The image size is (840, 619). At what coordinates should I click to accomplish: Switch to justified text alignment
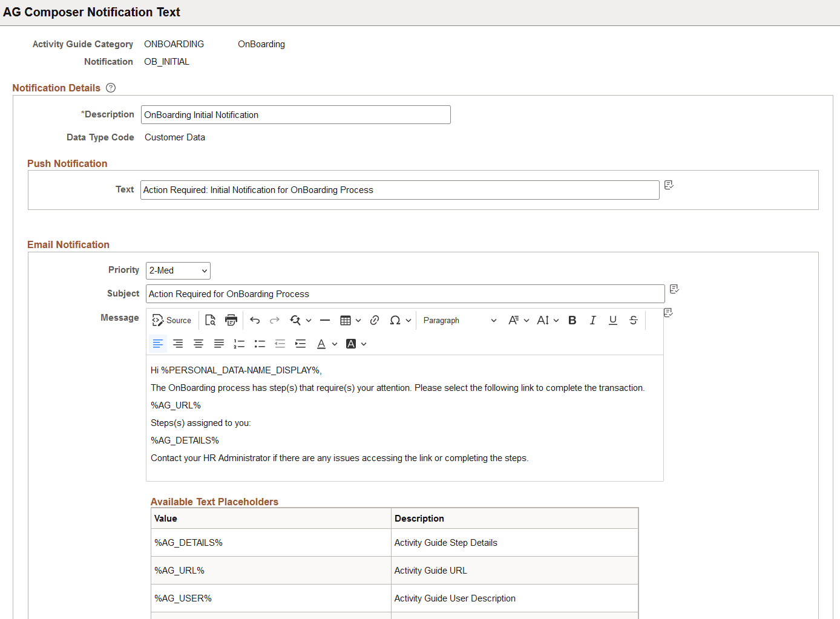point(218,344)
